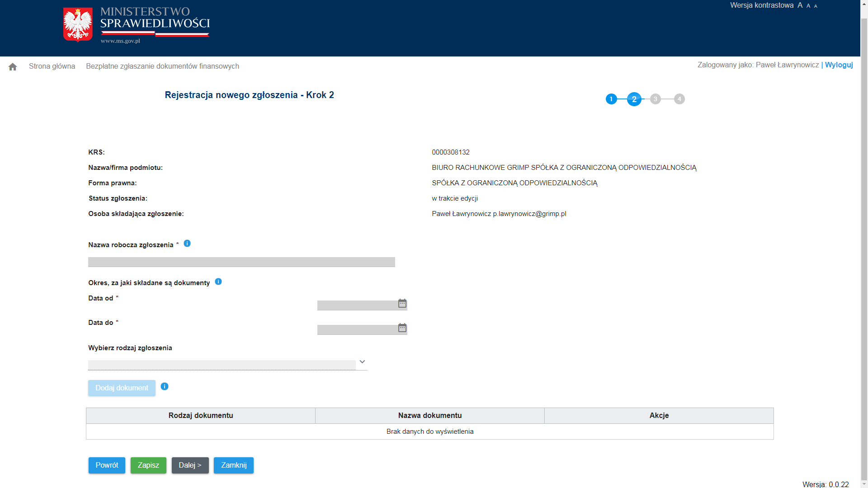The height and width of the screenshot is (488, 868).
Task: Sort by Rodzaj dokumentu column header
Action: click(201, 416)
